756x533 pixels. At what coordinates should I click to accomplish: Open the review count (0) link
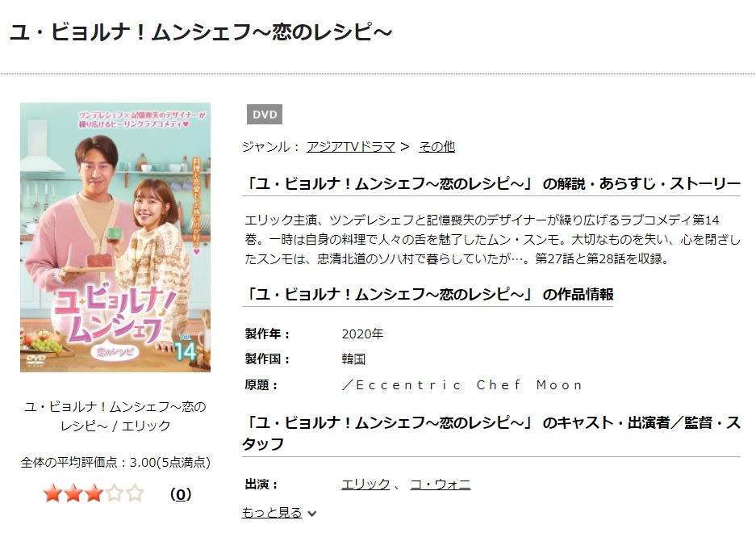(181, 494)
